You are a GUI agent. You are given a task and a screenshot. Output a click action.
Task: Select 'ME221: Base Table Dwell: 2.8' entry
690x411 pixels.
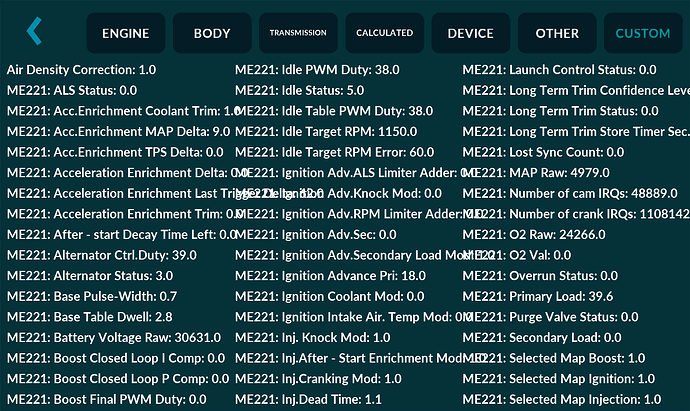click(x=89, y=317)
